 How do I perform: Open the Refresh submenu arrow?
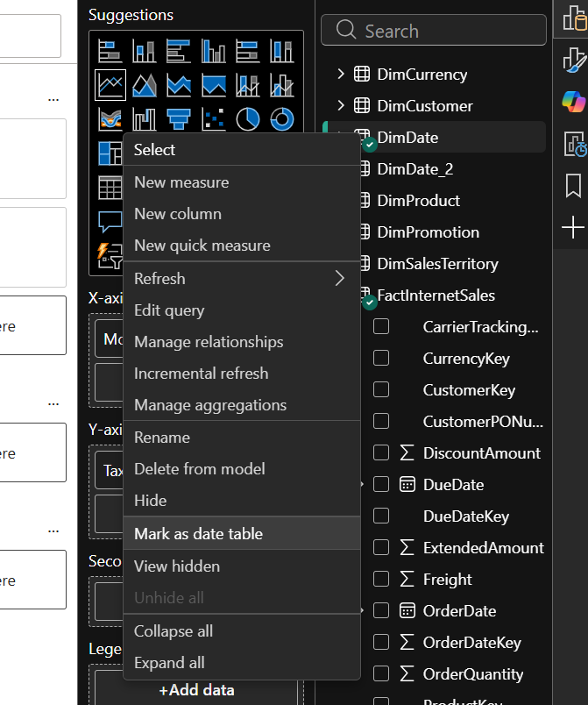click(340, 279)
